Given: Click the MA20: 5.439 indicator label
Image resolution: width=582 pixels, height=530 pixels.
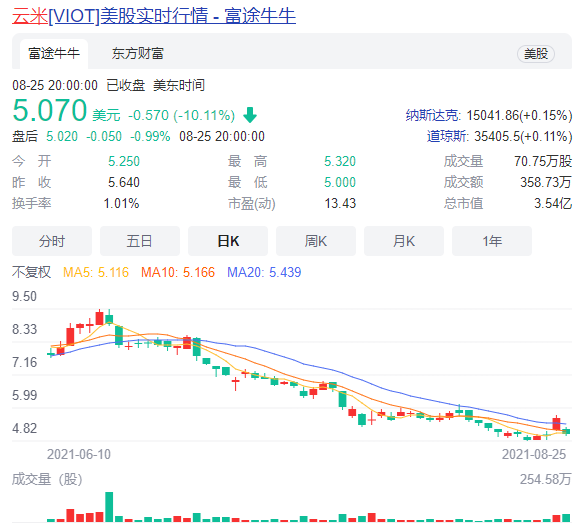Looking at the screenshot, I should pyautogui.click(x=264, y=272).
